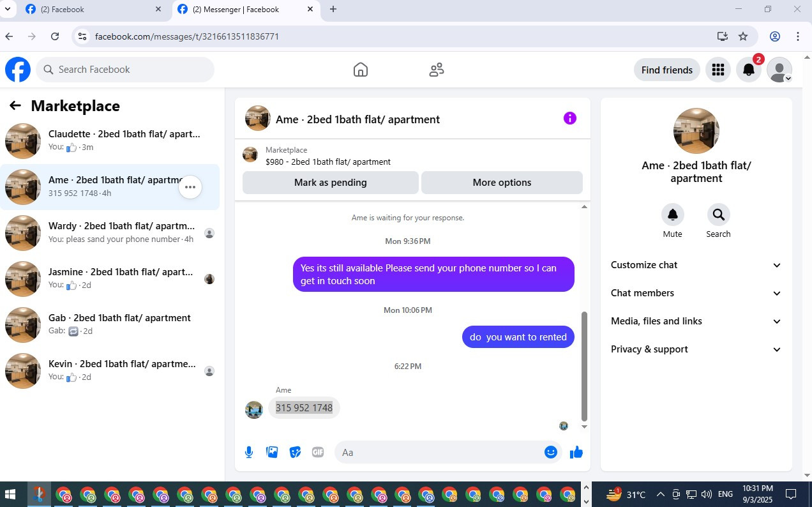
Task: Open the $980 Marketplace listing link
Action: 328,162
